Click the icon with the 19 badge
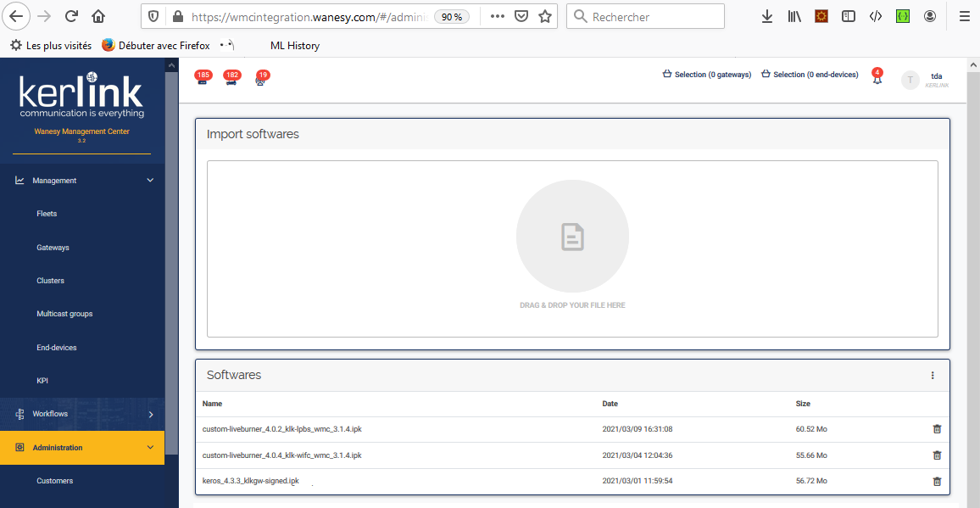Screen dimensions: 980x508 tap(261, 80)
